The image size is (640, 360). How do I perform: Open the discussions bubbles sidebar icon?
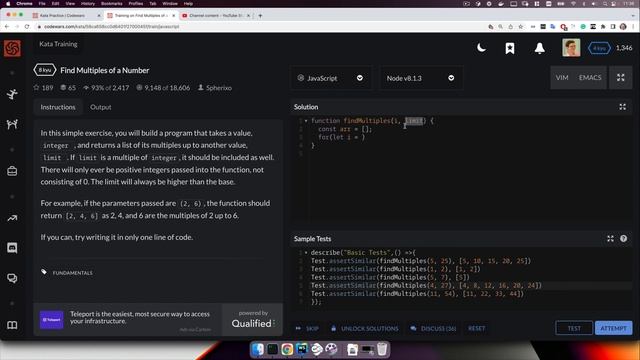click(12, 278)
